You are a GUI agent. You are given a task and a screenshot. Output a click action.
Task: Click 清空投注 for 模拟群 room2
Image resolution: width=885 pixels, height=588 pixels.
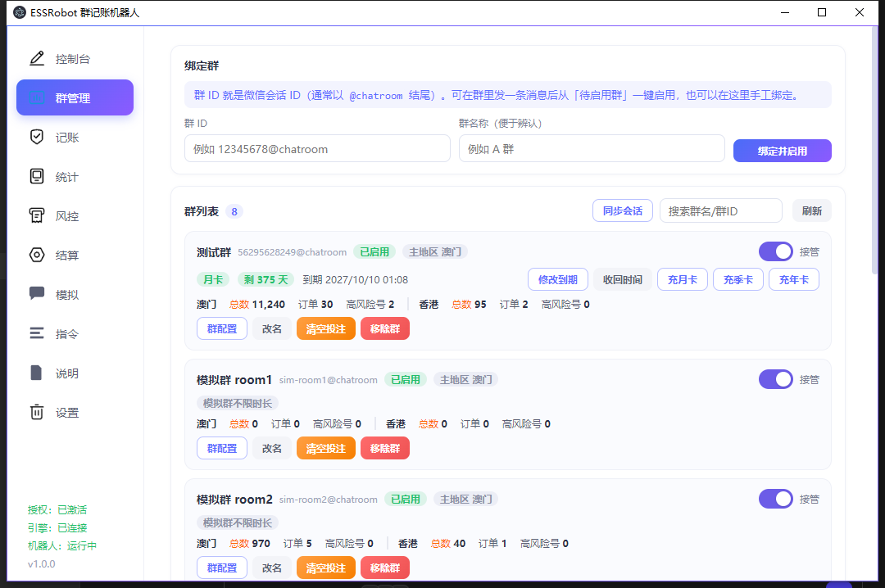pos(325,568)
